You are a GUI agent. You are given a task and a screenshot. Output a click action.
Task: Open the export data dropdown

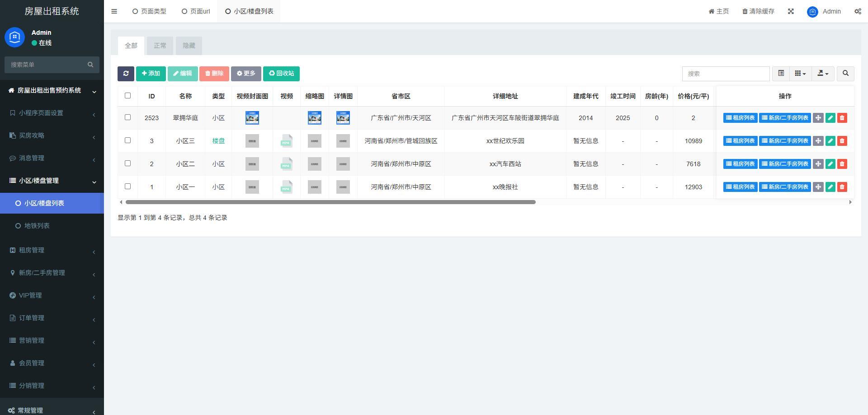pyautogui.click(x=823, y=74)
